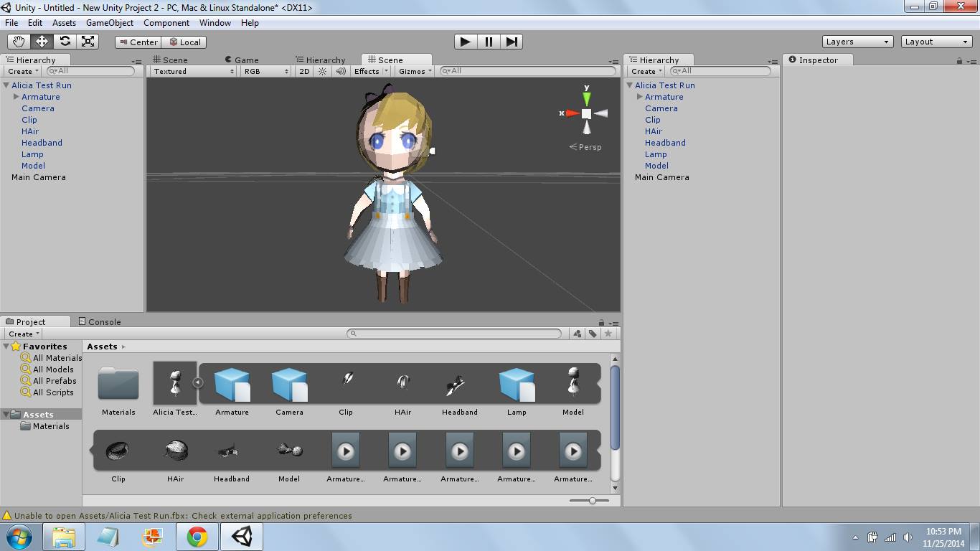Toggle scene lighting sun icon
The width and height of the screenshot is (980, 551).
pos(323,71)
